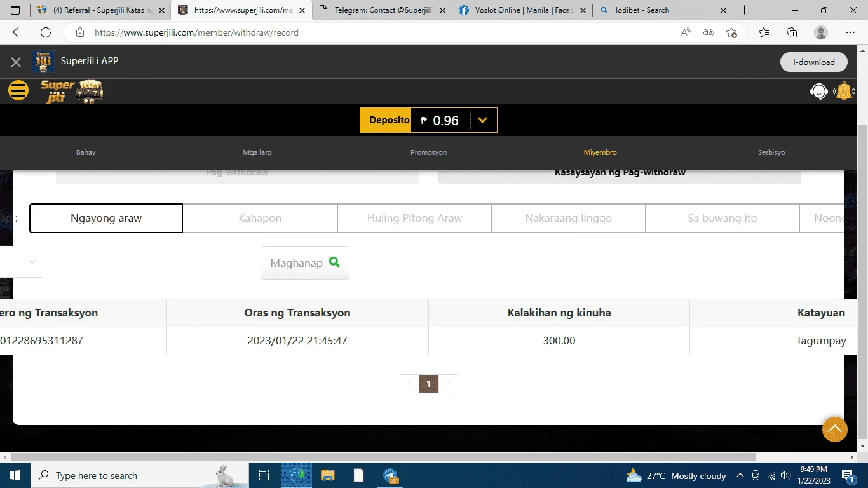Click orange scroll-to-top button

(x=835, y=430)
